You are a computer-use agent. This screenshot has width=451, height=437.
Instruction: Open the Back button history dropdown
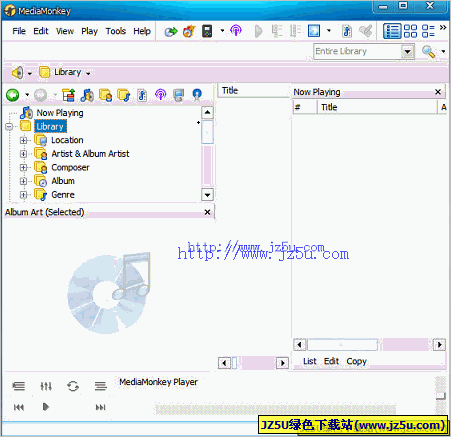(27, 95)
